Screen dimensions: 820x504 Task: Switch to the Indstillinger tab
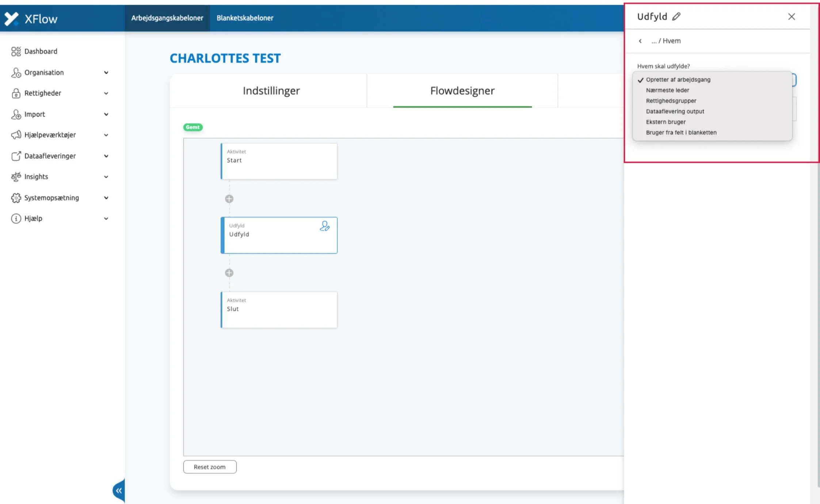click(271, 91)
